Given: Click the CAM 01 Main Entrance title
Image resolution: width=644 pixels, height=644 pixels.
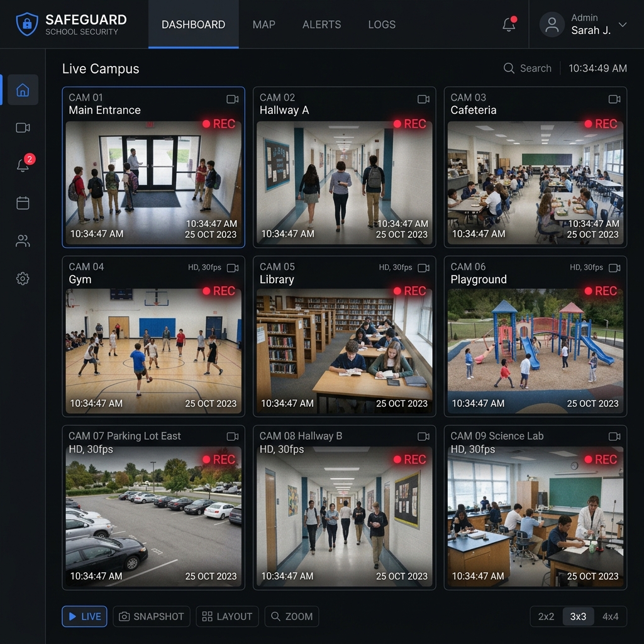Looking at the screenshot, I should (x=105, y=104).
